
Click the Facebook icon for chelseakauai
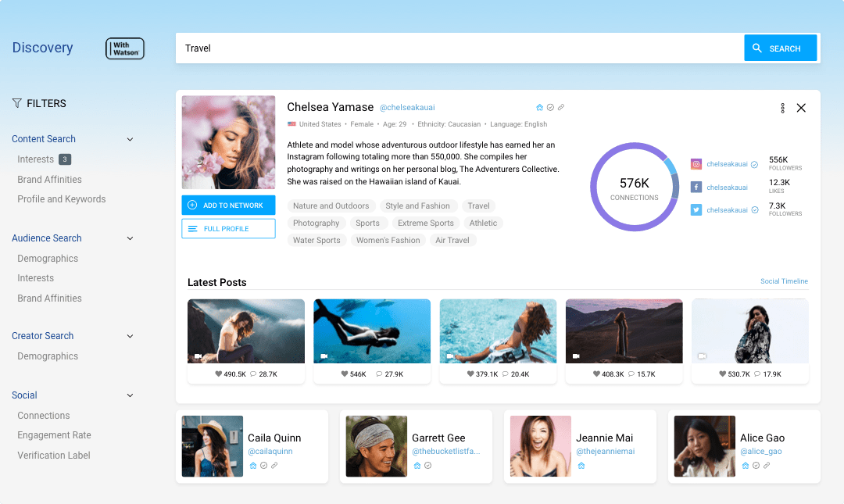click(696, 187)
